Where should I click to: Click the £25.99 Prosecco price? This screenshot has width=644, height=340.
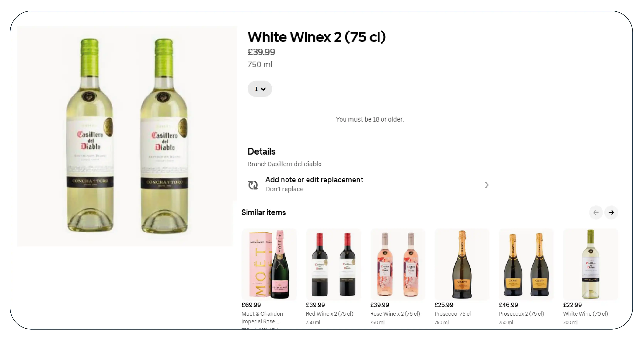tap(444, 305)
